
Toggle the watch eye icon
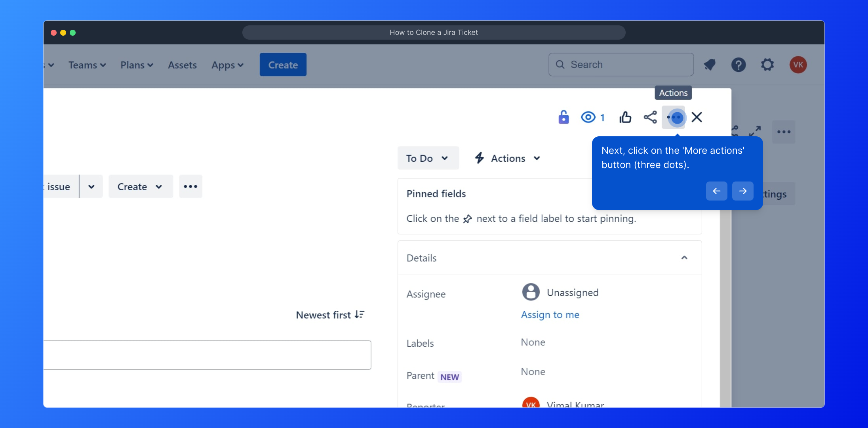(x=588, y=117)
